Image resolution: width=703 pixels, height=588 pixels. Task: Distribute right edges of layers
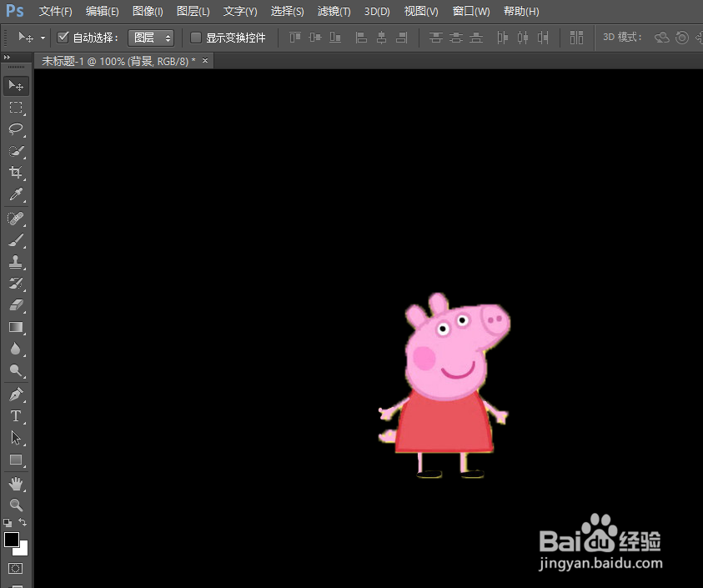[x=543, y=38]
